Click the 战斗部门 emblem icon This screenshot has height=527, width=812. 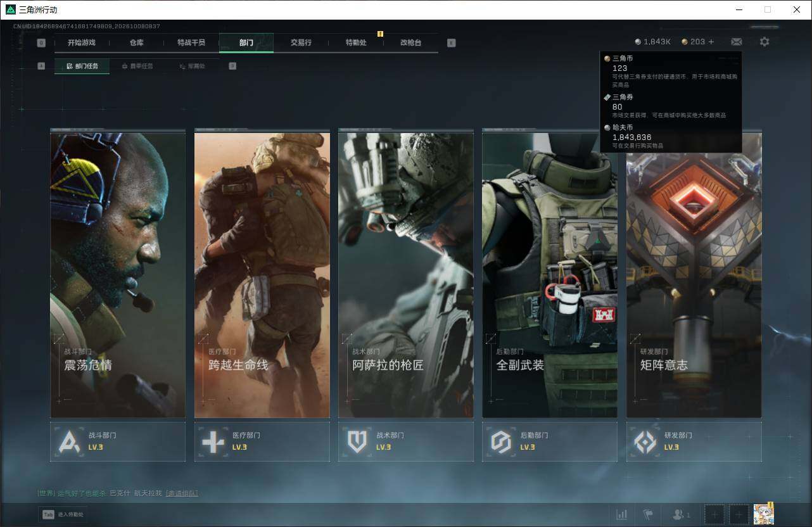pos(68,441)
